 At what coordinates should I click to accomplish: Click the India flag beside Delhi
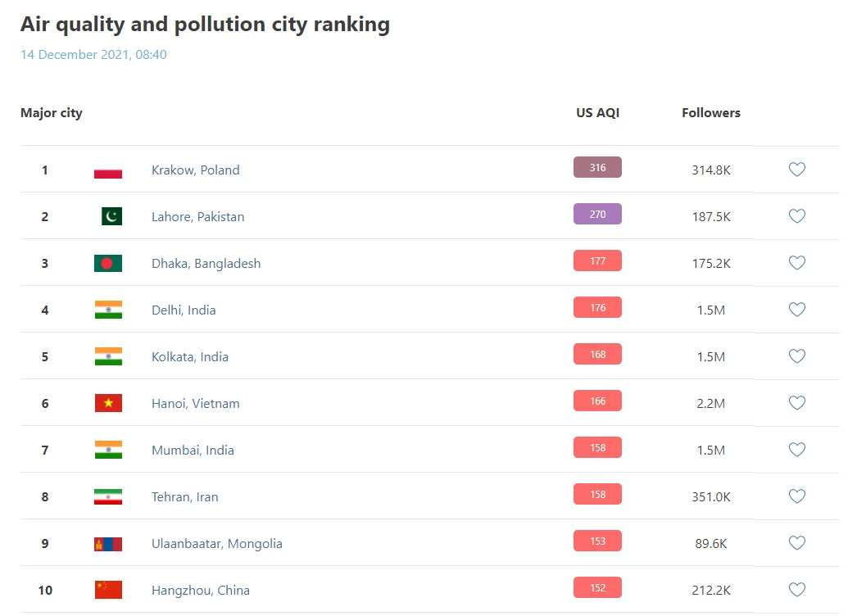click(108, 310)
